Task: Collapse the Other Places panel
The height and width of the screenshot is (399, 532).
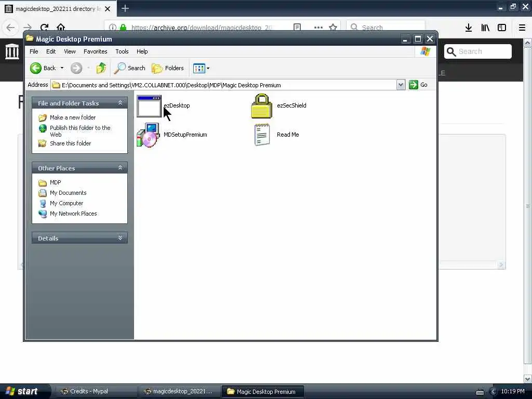Action: (x=120, y=168)
